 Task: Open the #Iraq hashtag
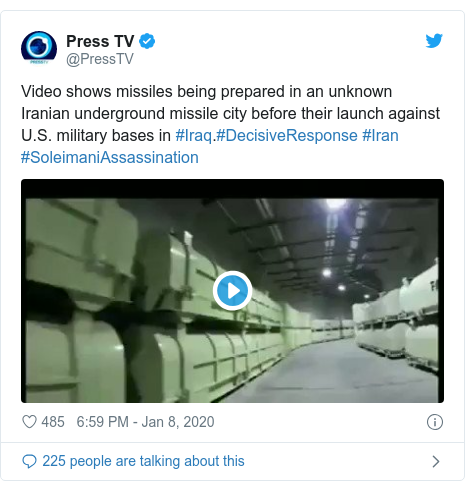(193, 135)
